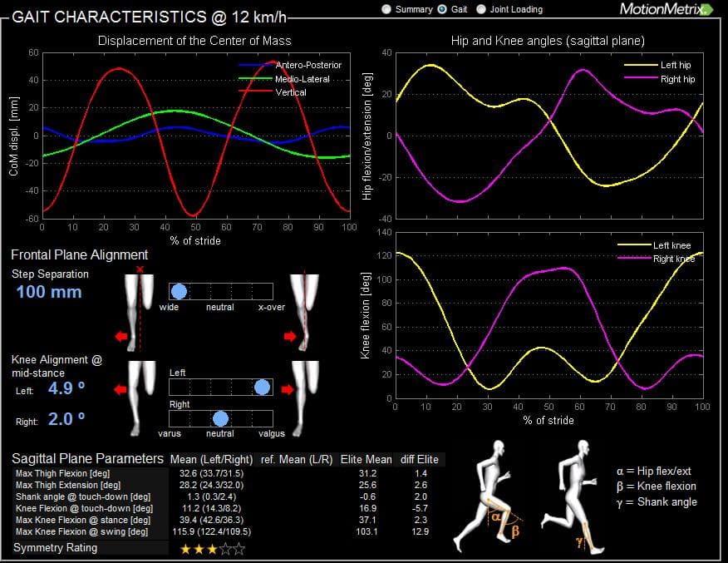Click the blue Step Separation indicator dot
This screenshot has height=563, width=728.
click(180, 291)
